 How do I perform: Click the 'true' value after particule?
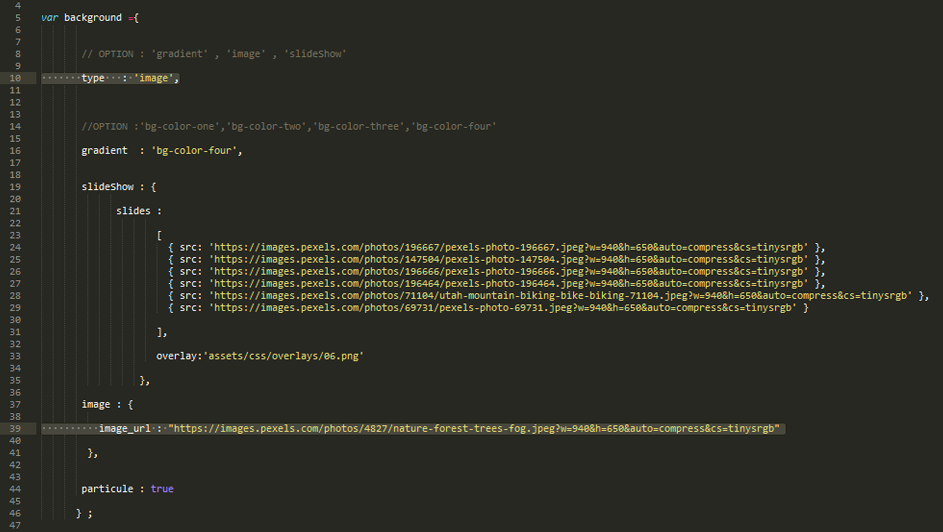tap(162, 489)
